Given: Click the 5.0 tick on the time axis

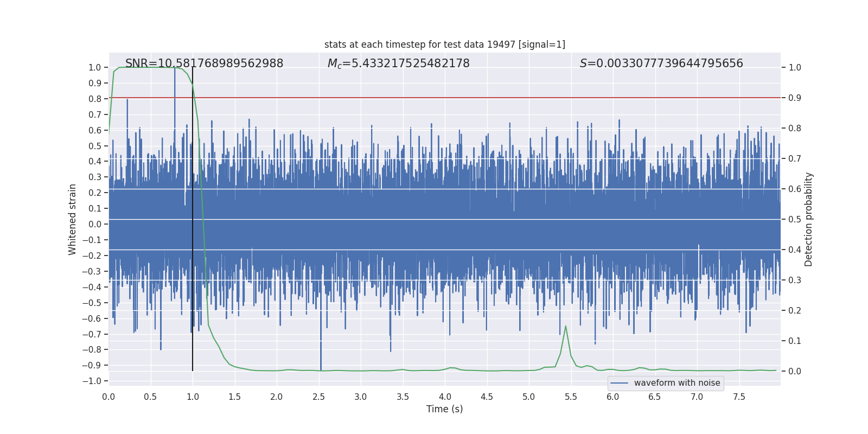Looking at the screenshot, I should [528, 397].
